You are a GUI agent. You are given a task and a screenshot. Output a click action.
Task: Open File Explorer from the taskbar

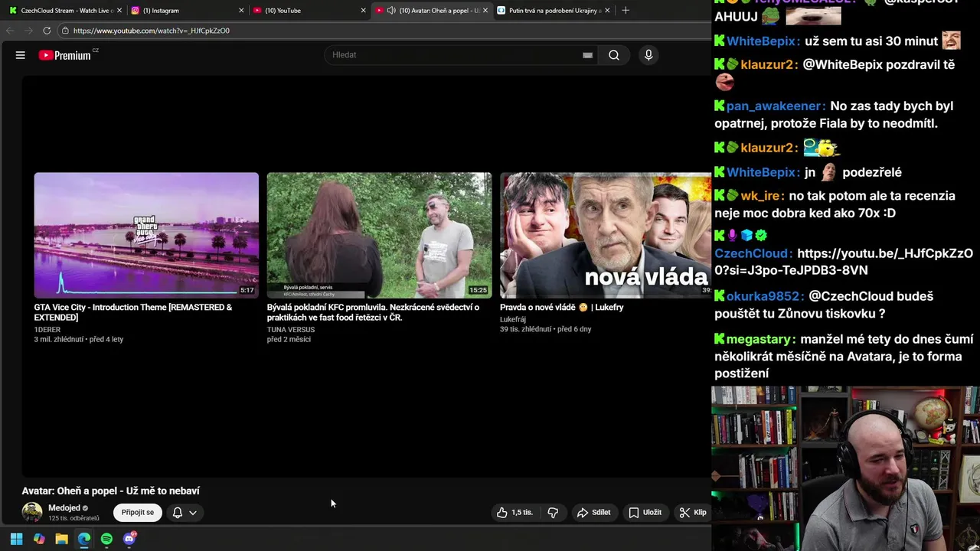coord(61,539)
